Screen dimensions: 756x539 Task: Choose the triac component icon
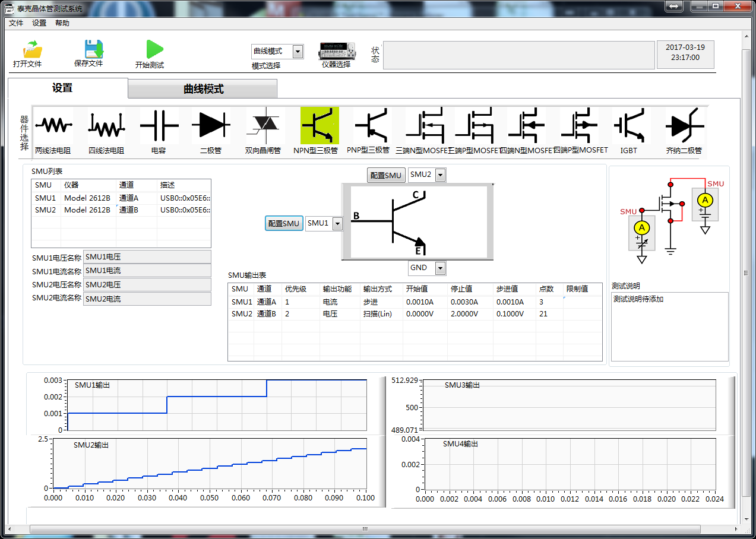click(x=263, y=125)
